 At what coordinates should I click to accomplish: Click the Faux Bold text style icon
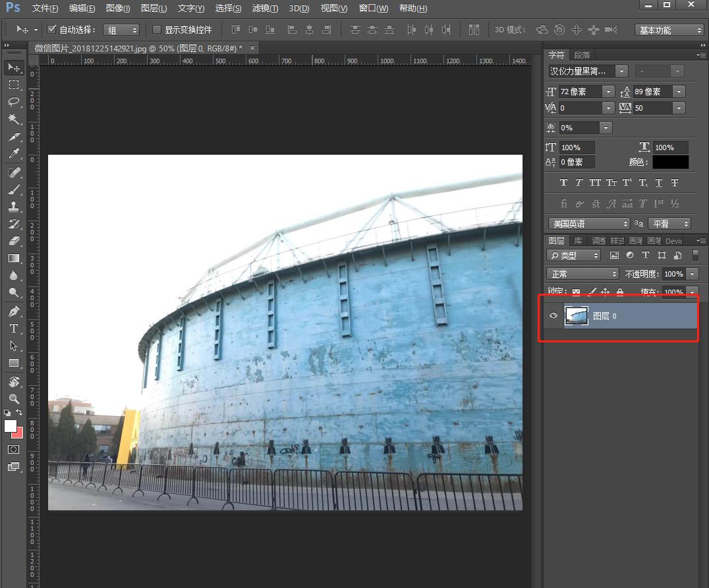[563, 182]
